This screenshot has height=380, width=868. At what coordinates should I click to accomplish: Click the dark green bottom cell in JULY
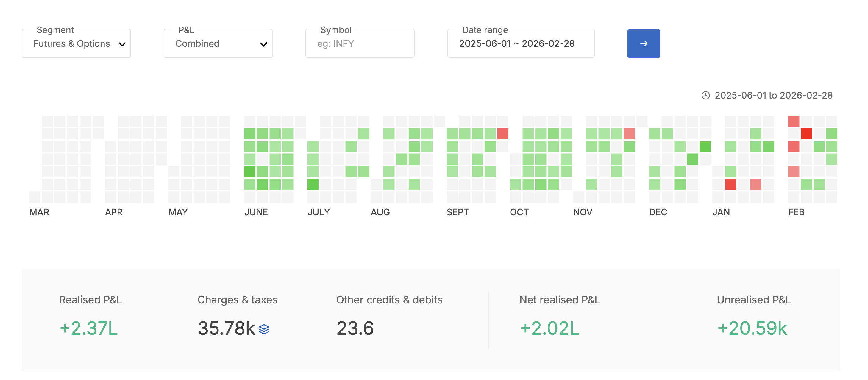click(x=313, y=184)
